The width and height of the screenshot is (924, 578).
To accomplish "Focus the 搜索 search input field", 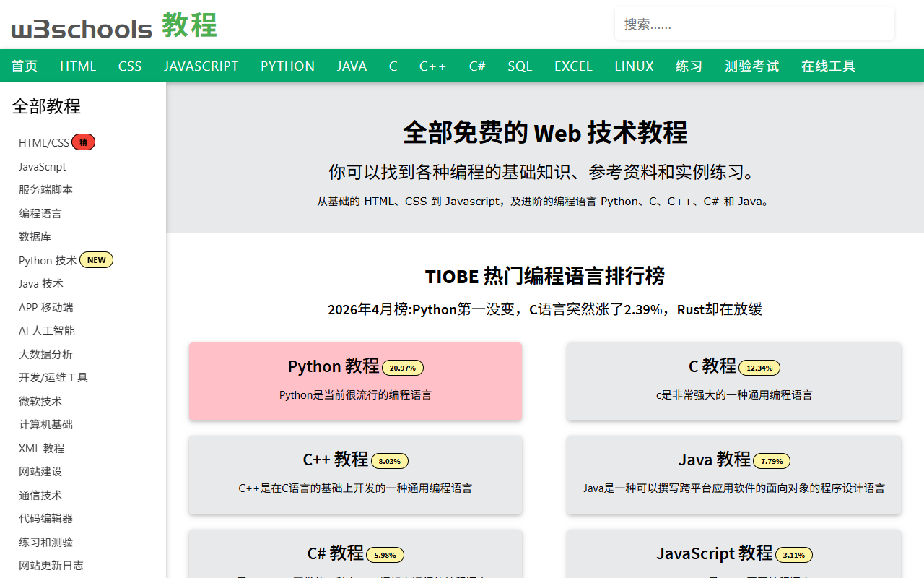I will (754, 24).
